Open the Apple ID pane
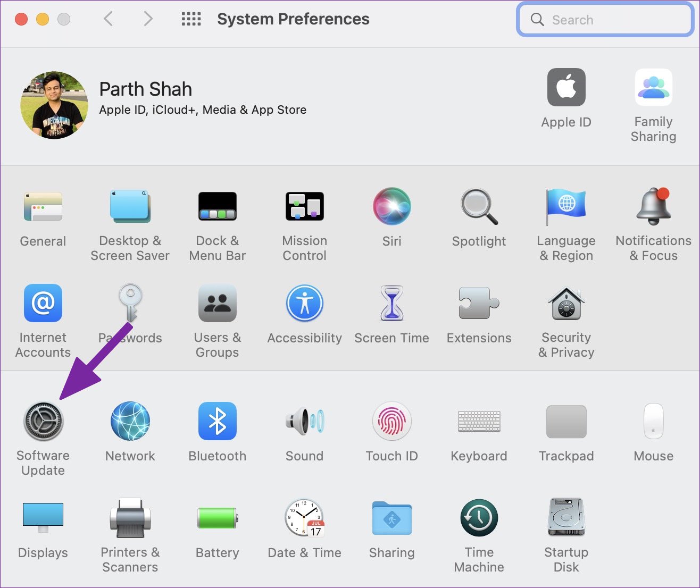Screen dimensions: 700x588 [566, 87]
